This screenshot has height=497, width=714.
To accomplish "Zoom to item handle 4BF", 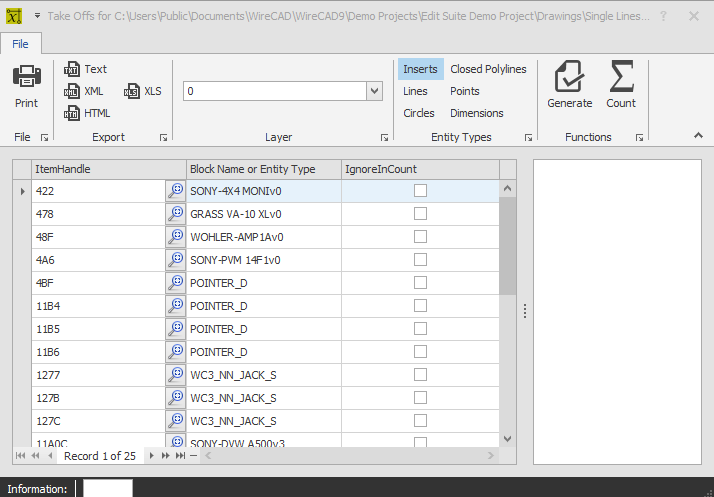I will [175, 283].
